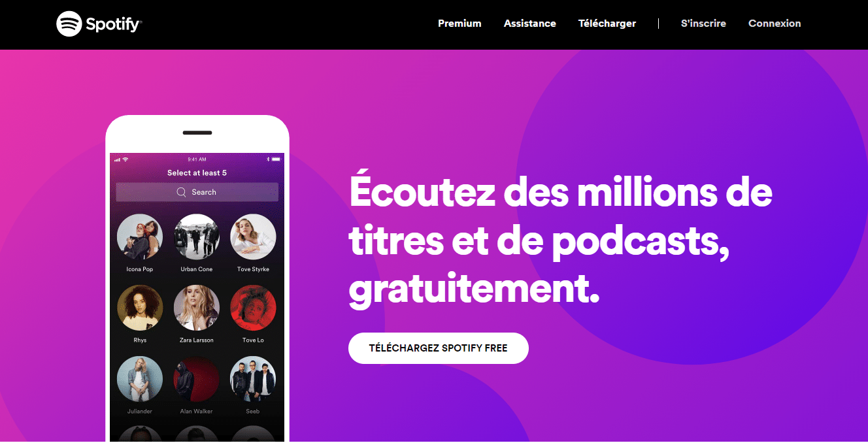This screenshot has height=443, width=868.
Task: Click the Connexion link
Action: tap(775, 24)
